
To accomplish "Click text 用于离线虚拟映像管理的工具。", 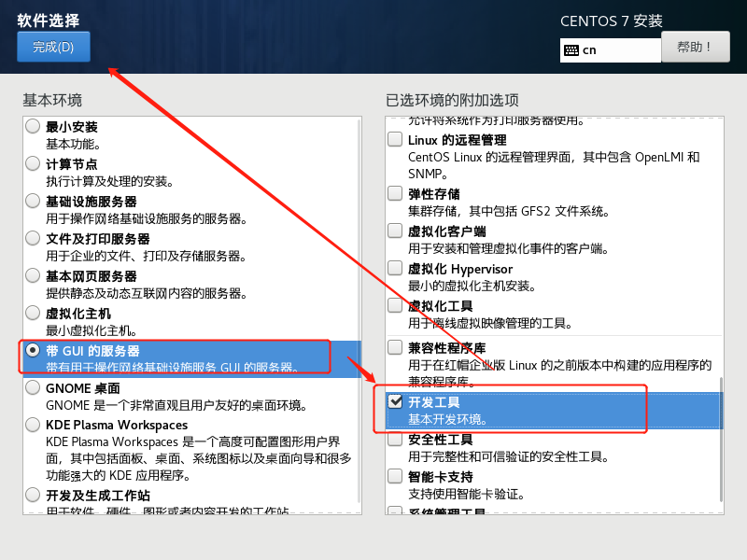I will [x=490, y=323].
